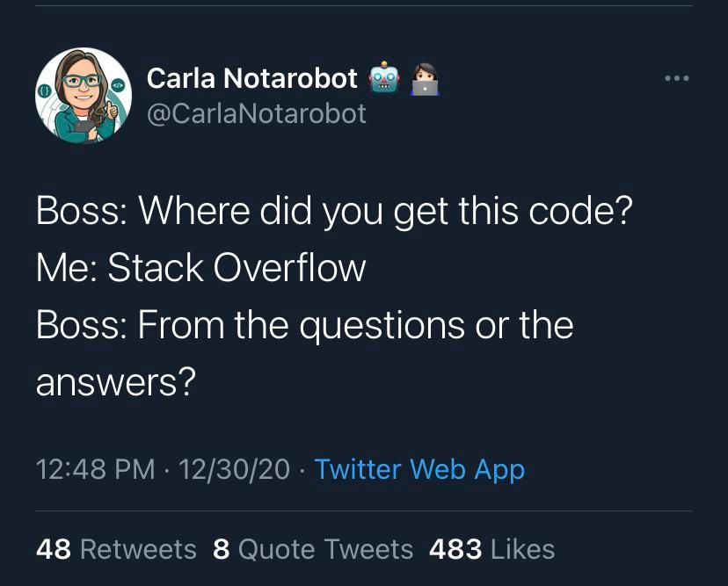View the 483 Likes list
728x586 pixels.
492,550
